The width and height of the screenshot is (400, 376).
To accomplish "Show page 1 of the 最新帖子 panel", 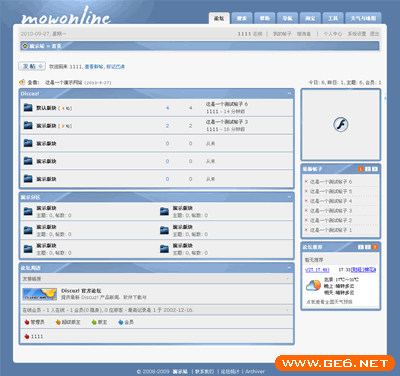I will point(361,169).
